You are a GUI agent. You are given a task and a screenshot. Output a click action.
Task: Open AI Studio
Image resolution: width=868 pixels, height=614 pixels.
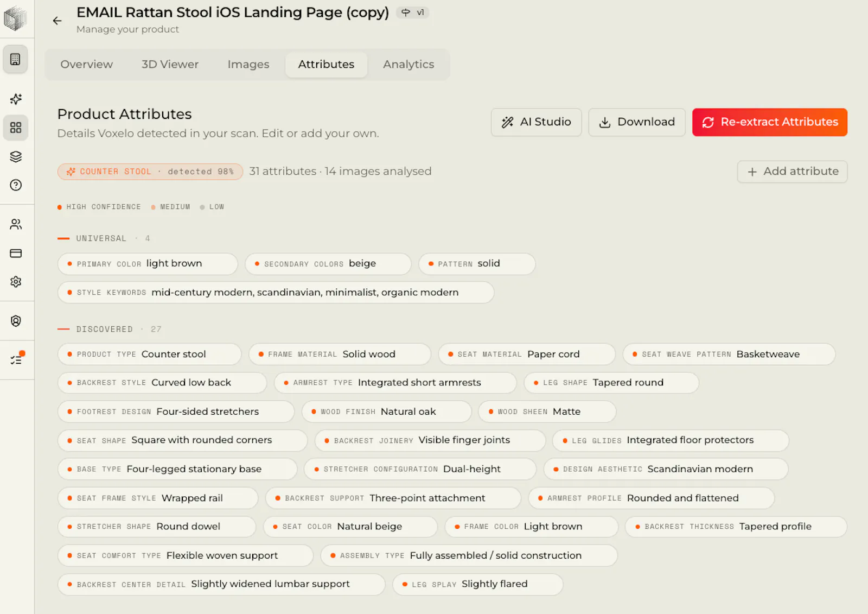click(x=536, y=122)
